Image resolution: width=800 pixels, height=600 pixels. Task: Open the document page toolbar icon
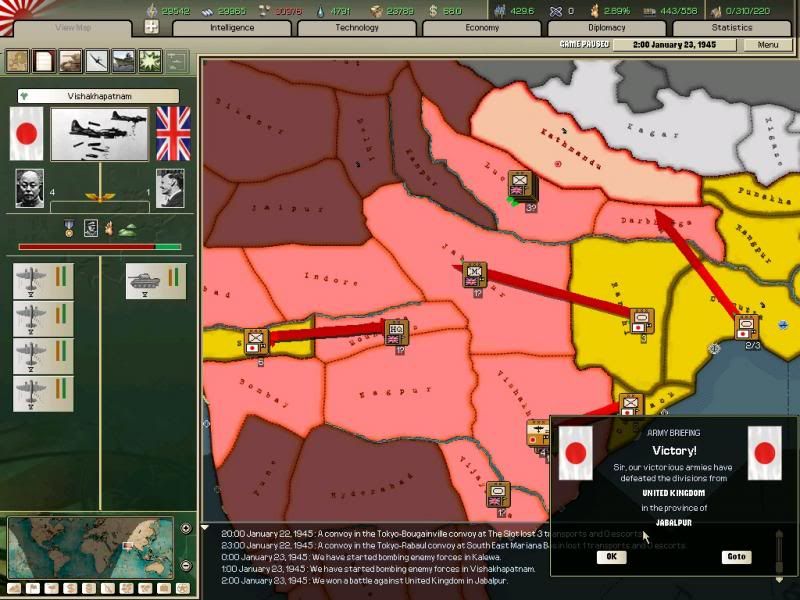coord(44,62)
